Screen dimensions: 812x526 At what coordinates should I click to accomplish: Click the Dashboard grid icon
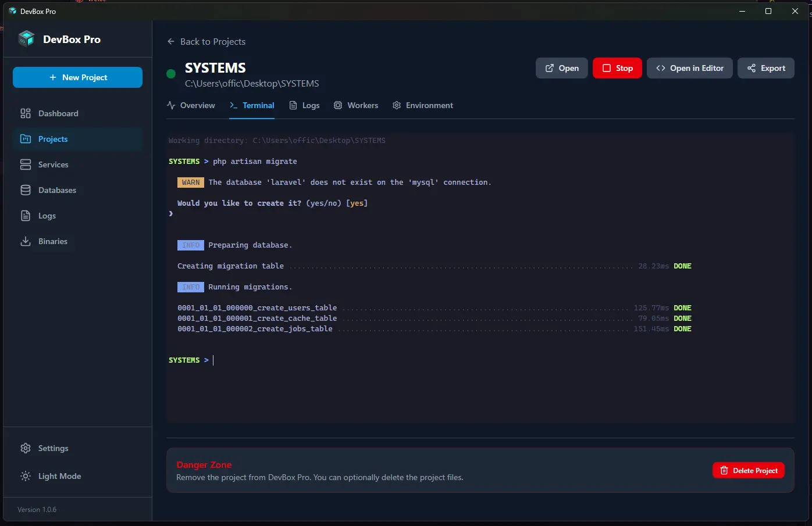pyautogui.click(x=26, y=113)
